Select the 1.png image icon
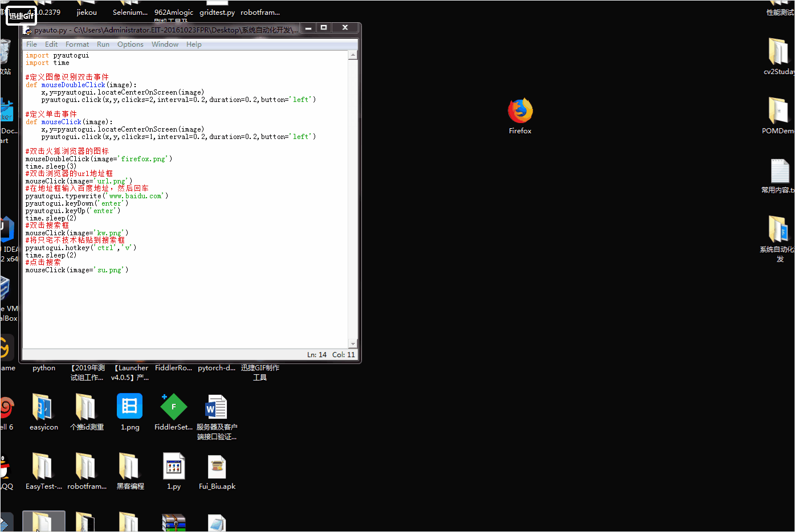 point(129,406)
